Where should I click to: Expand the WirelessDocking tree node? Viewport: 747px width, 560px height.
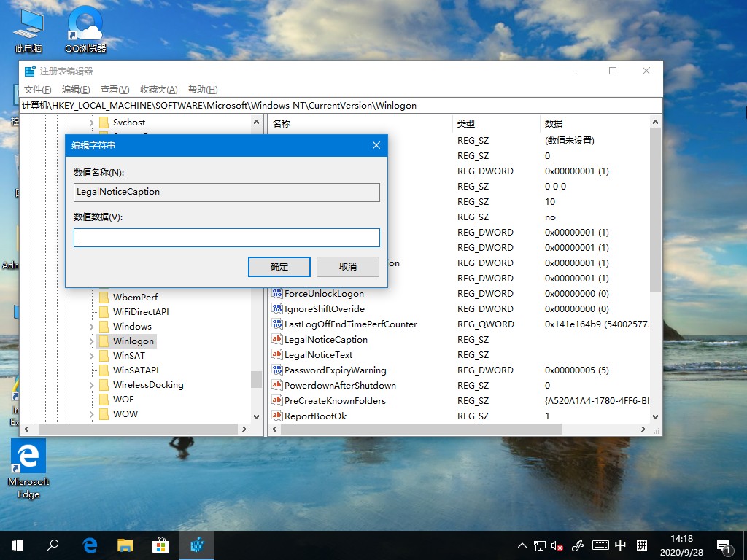tap(90, 384)
